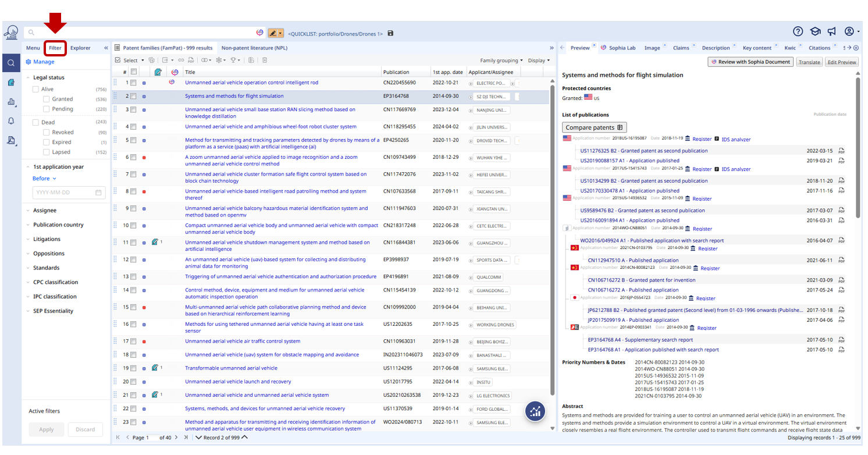868x455 pixels.
Task: Check the Expired filter checkbox
Action: point(47,143)
